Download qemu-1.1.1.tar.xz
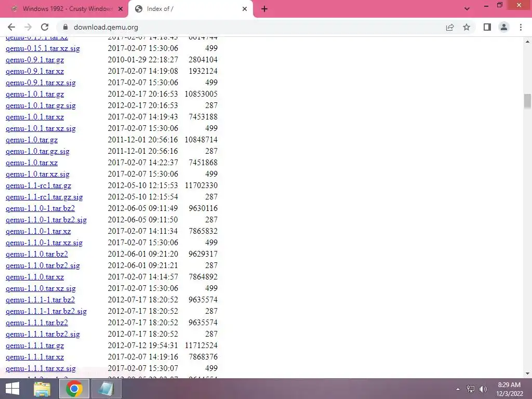Viewport: 532px width, 399px height. coord(35,357)
